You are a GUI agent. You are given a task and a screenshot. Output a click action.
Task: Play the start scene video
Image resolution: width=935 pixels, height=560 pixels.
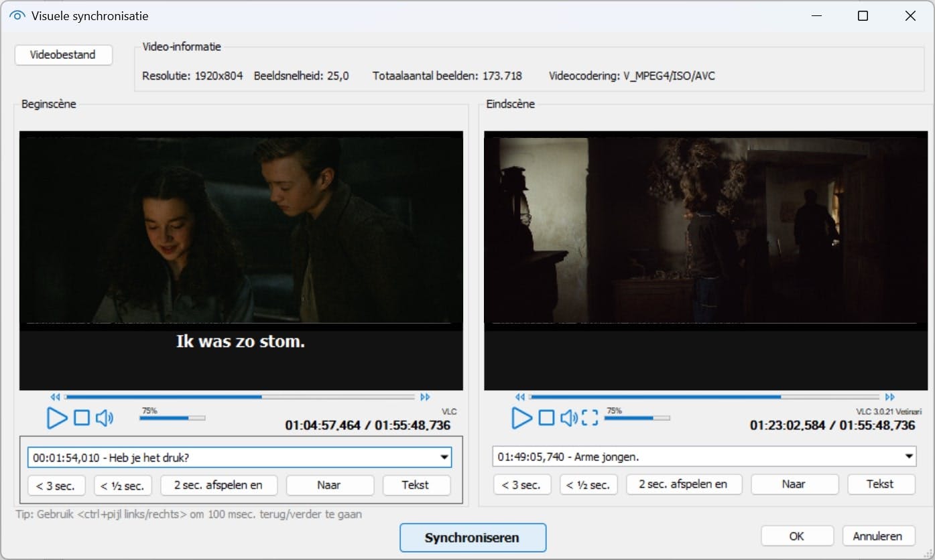57,418
